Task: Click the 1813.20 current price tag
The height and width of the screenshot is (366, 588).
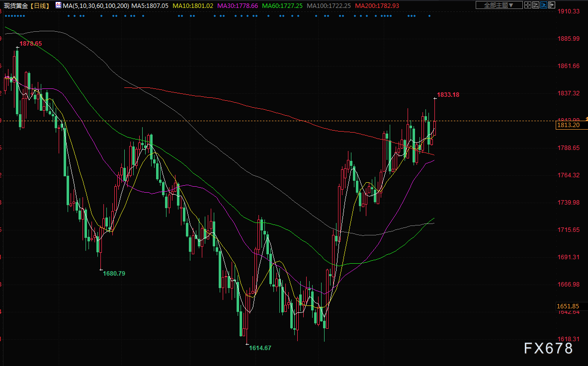Action: coord(568,126)
